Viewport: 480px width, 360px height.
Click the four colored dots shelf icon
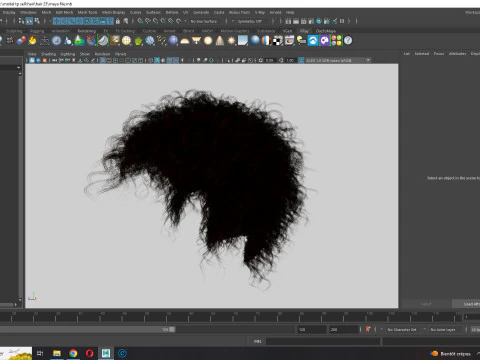coord(336,41)
